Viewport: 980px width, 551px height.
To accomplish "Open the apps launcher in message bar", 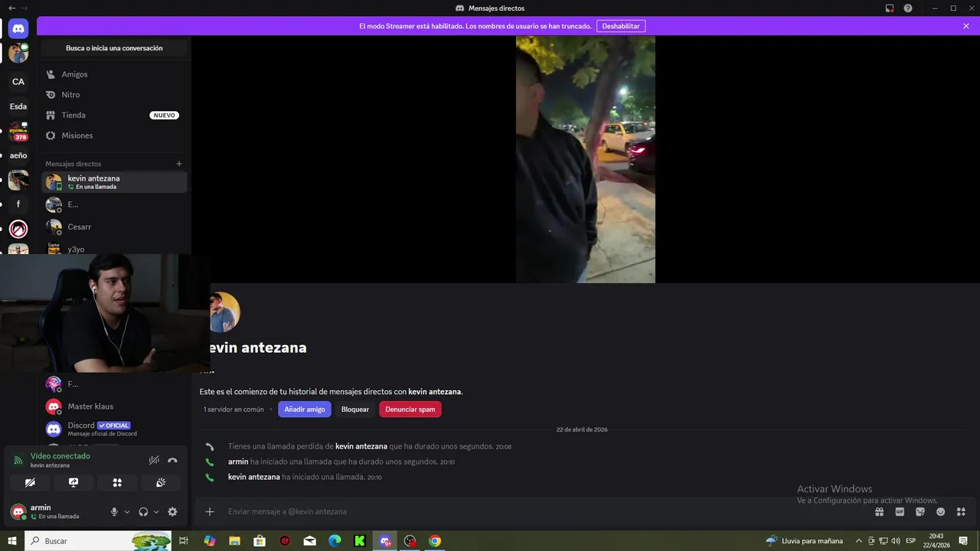I will [962, 512].
